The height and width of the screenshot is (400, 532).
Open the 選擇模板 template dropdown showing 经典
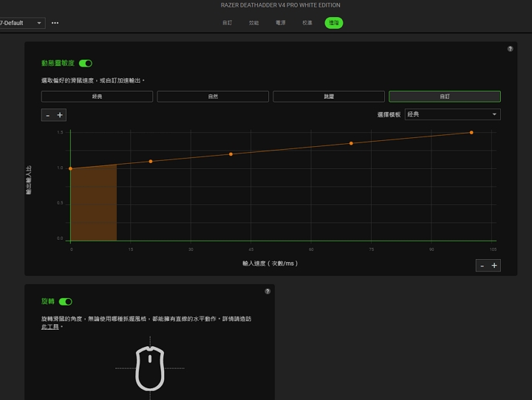[453, 114]
